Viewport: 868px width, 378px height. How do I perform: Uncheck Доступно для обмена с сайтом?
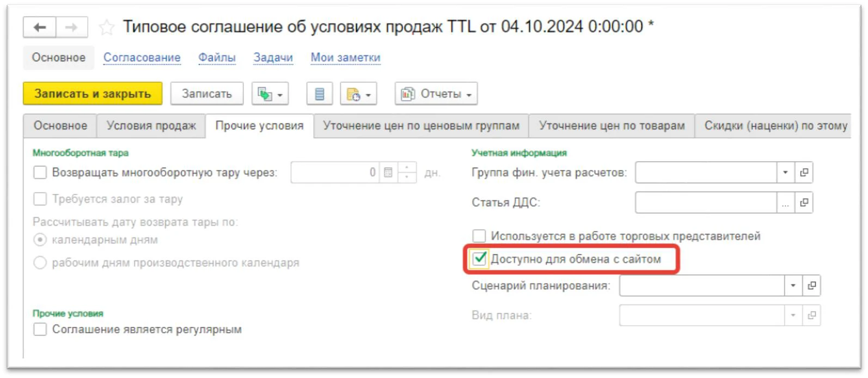pos(479,259)
